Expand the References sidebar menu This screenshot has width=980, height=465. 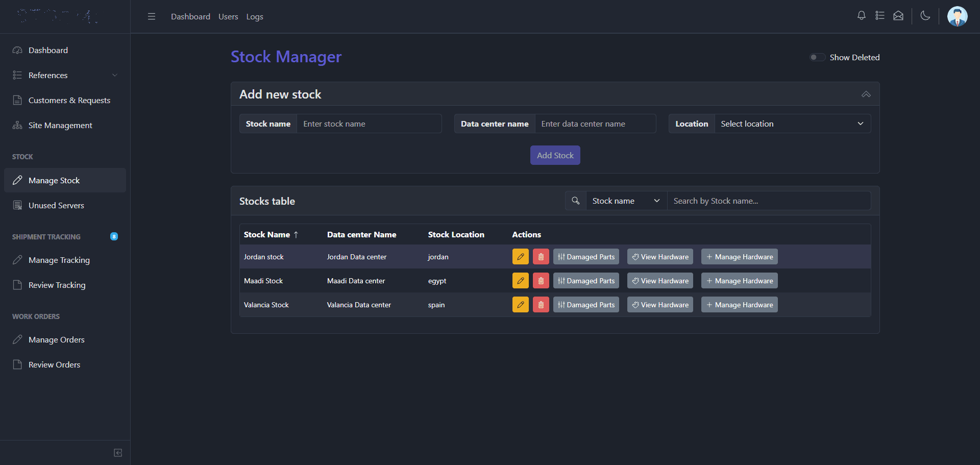65,75
